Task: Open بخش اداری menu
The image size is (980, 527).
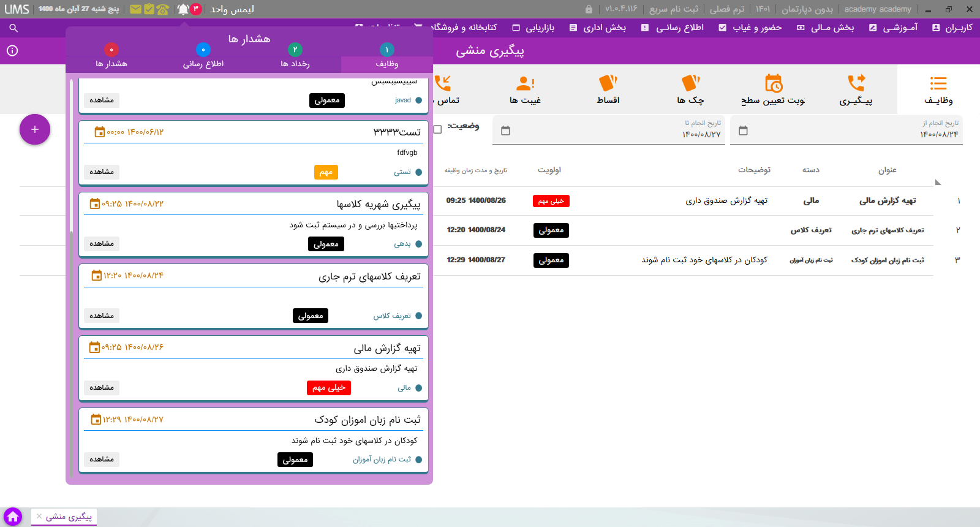Action: coord(598,28)
